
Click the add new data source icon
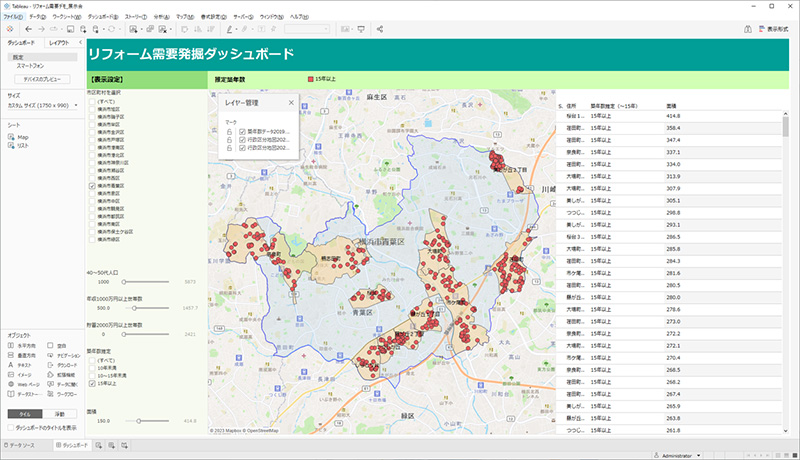83,29
